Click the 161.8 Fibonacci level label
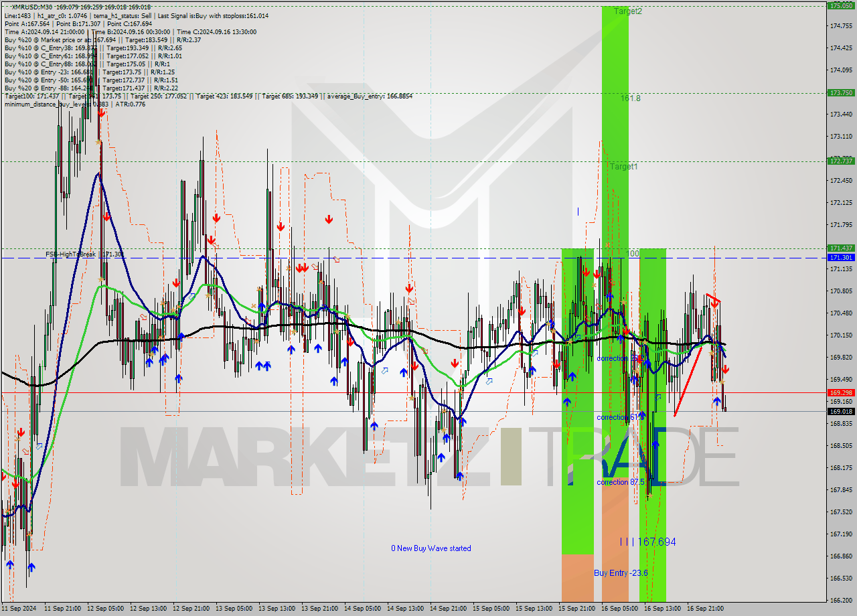857x616 pixels. click(x=630, y=98)
